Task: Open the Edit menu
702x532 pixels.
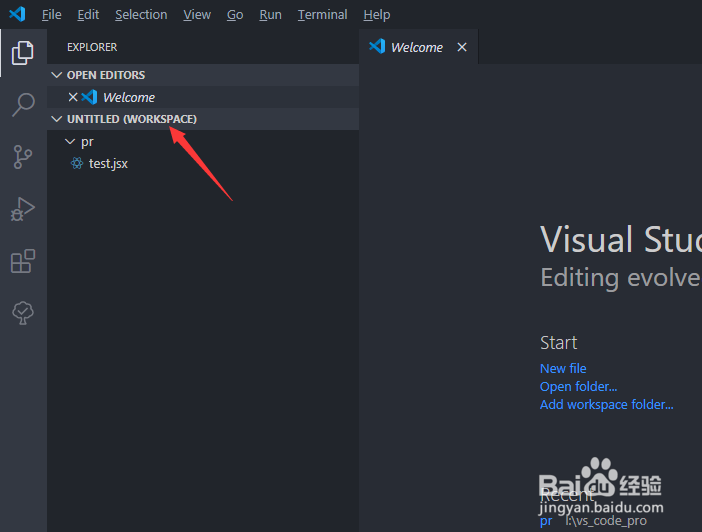Action: pos(88,15)
